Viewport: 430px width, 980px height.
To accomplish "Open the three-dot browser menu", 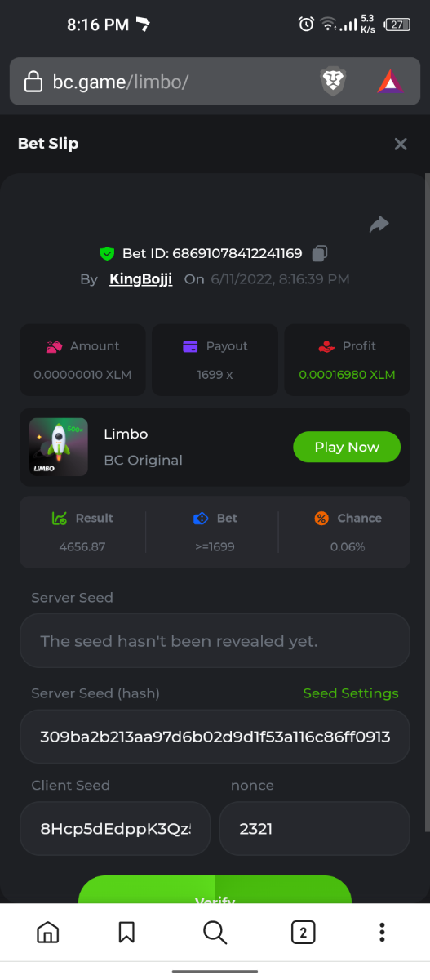I will pyautogui.click(x=382, y=932).
